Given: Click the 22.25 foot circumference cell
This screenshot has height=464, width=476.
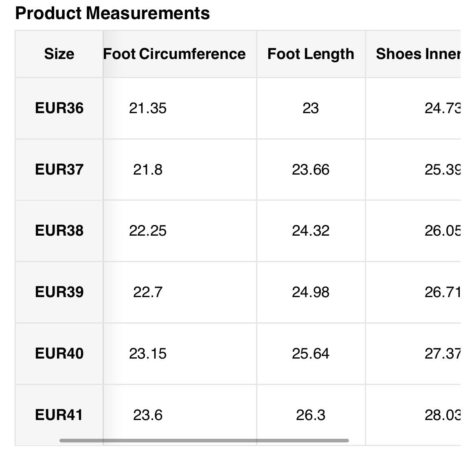Looking at the screenshot, I should coord(148,231).
